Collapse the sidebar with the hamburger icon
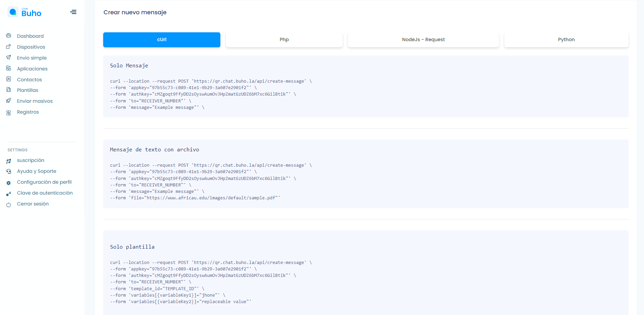Screen dimensions: 644x315 tap(73, 12)
